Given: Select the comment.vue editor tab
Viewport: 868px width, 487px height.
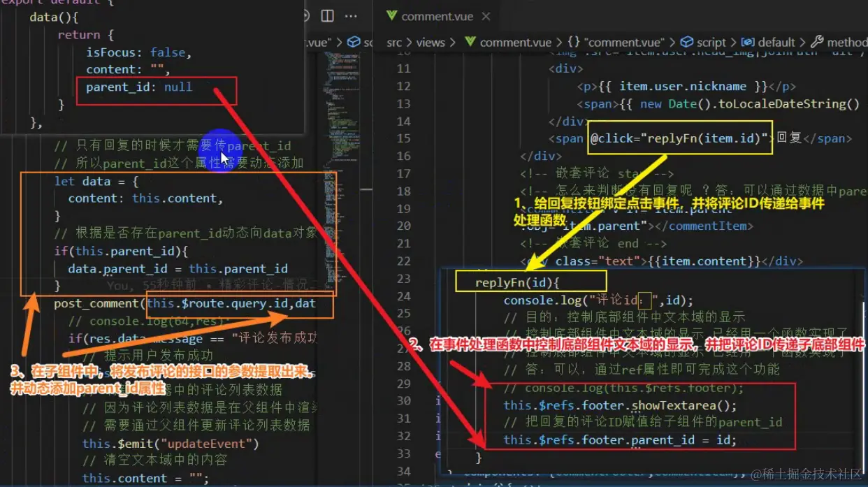Looking at the screenshot, I should [x=437, y=16].
